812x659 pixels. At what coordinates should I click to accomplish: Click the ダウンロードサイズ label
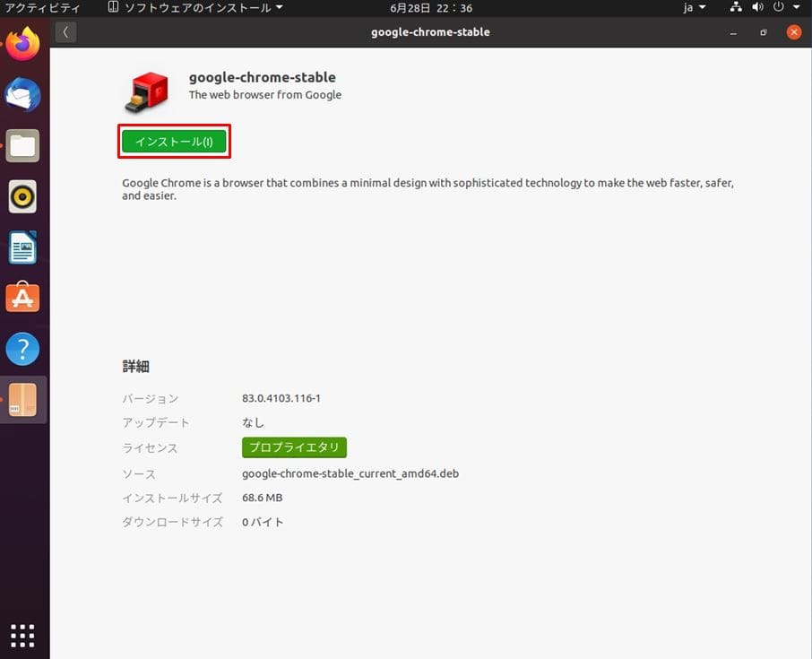(172, 522)
